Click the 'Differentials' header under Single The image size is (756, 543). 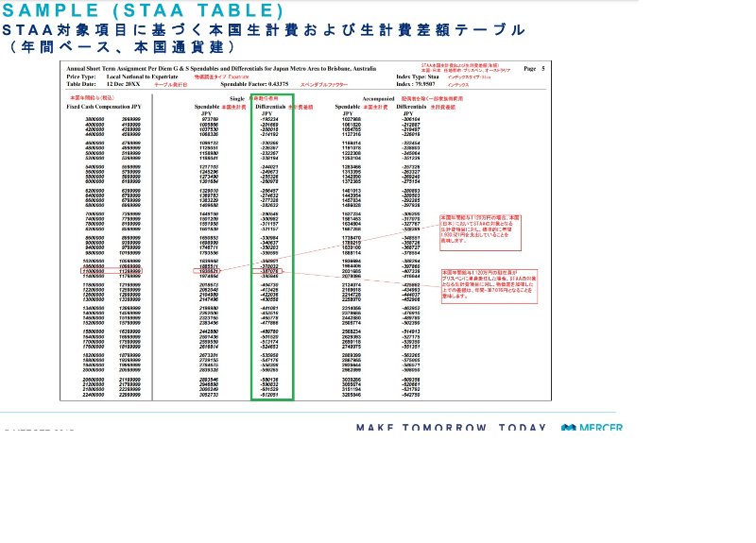(270, 107)
